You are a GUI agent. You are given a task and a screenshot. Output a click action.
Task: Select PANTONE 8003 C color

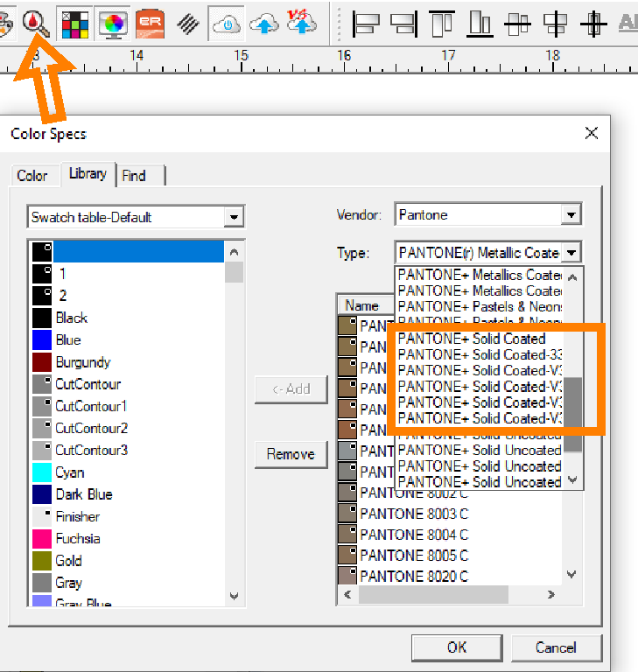pyautogui.click(x=450, y=514)
